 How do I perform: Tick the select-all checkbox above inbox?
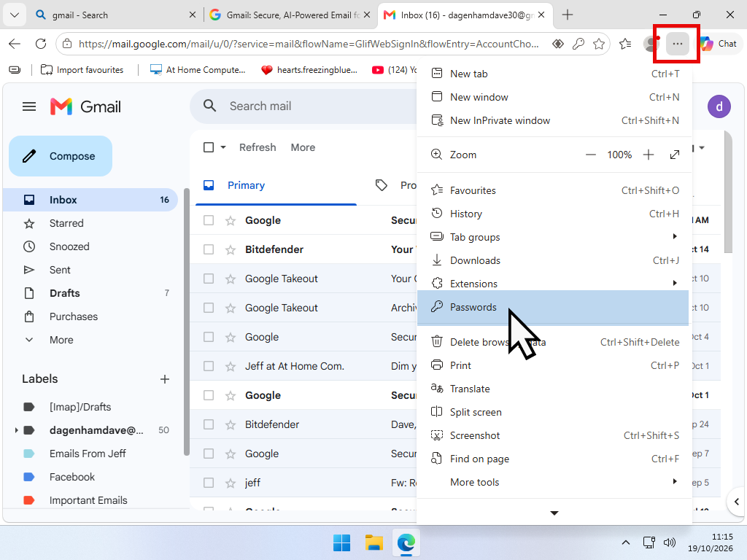coord(209,147)
